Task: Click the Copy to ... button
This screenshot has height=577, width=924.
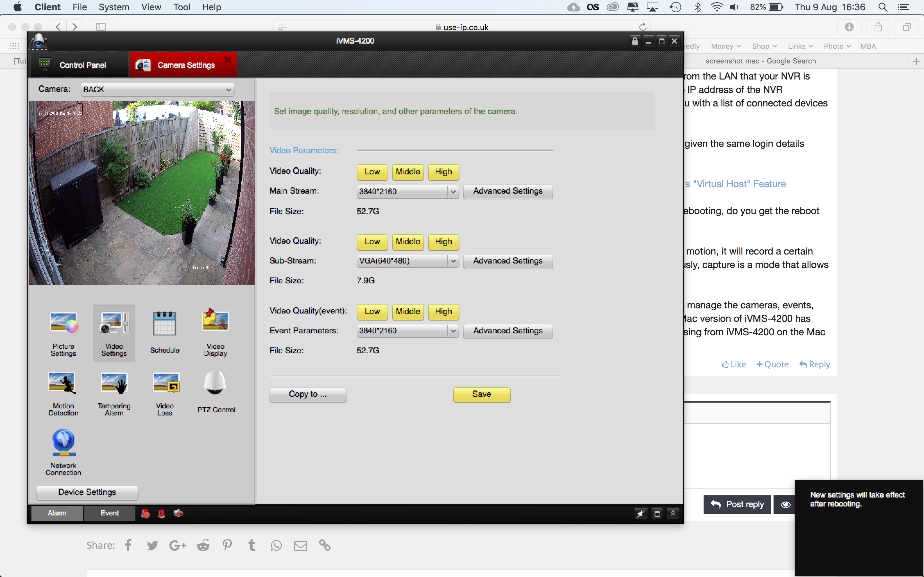Action: pyautogui.click(x=307, y=395)
